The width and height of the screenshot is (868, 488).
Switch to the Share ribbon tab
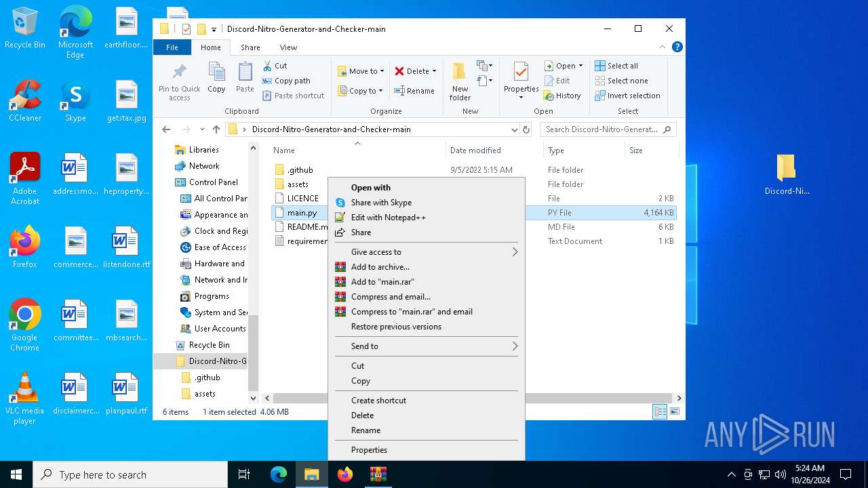point(250,47)
